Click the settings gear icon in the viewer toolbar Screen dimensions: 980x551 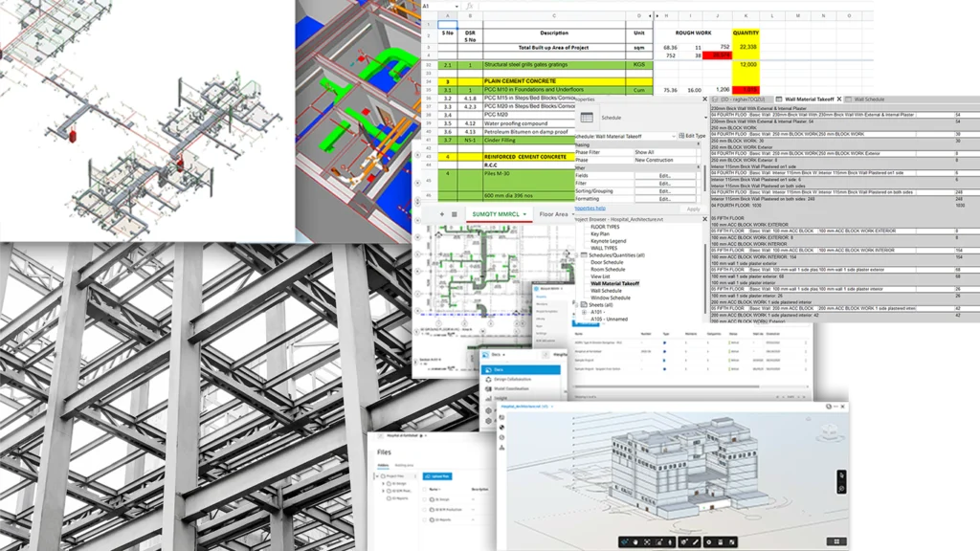click(709, 542)
